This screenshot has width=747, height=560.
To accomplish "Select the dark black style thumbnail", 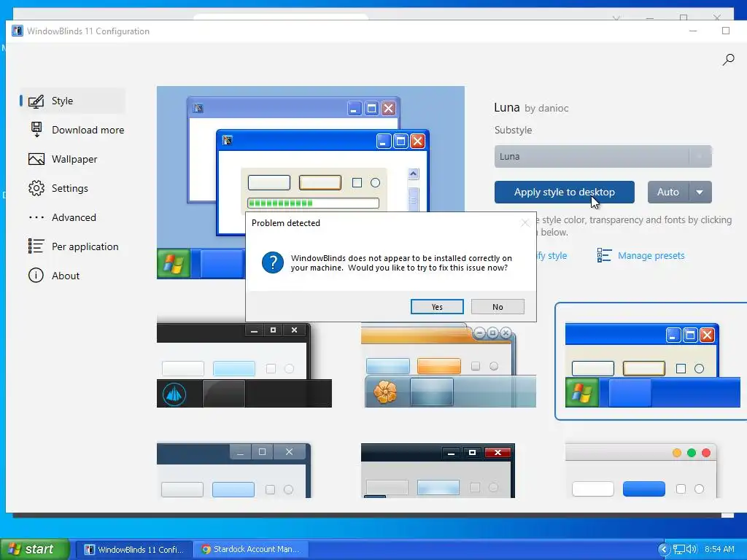I will pos(244,365).
